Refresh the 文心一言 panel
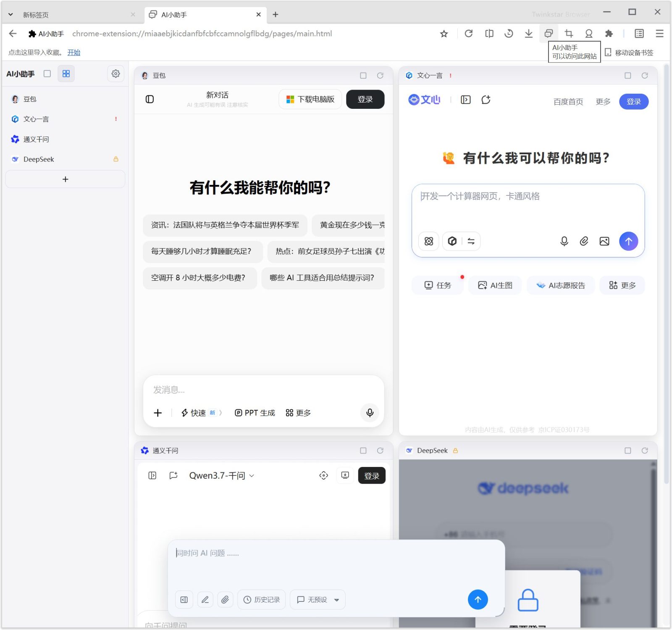Screen dimensions: 672x630 click(x=645, y=76)
